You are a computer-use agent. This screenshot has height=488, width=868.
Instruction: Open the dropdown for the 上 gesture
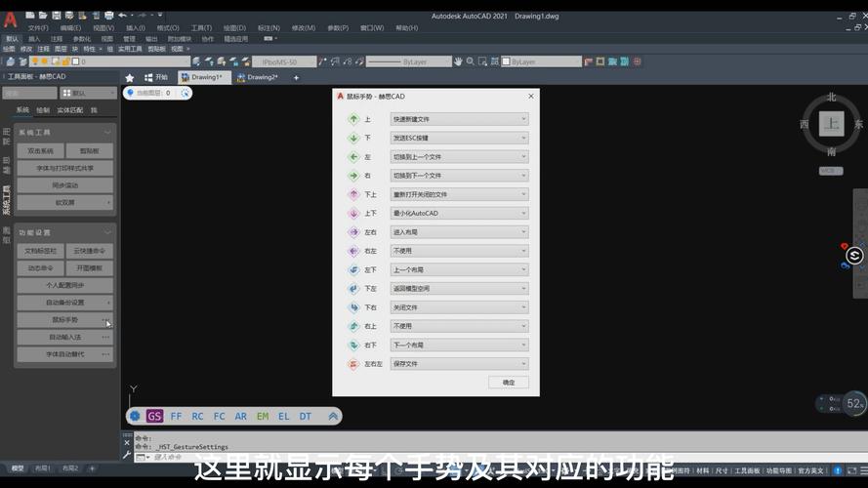coord(459,119)
